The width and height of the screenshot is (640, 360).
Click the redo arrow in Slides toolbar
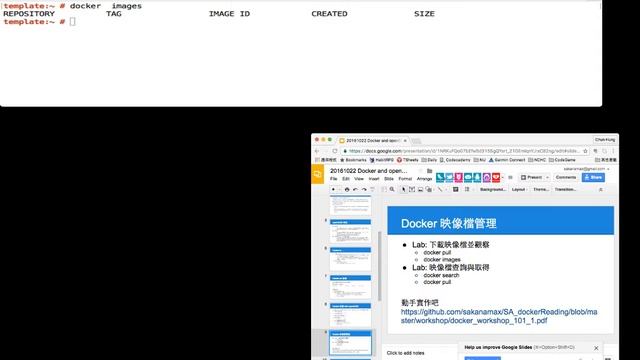coord(364,189)
